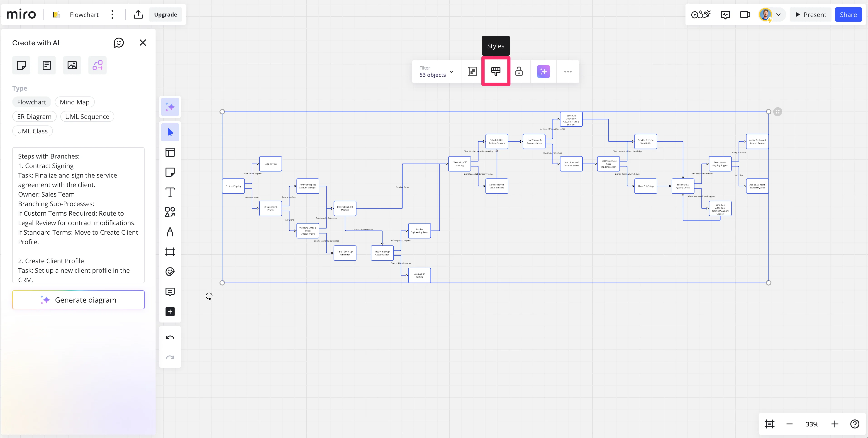Open the shapes and lines tool
Screen dimensions: 868x438
(x=170, y=212)
